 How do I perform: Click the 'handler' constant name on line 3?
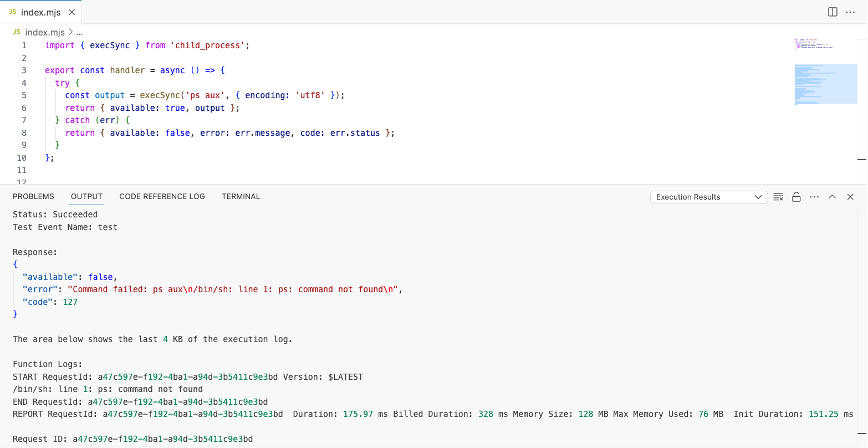coord(127,70)
